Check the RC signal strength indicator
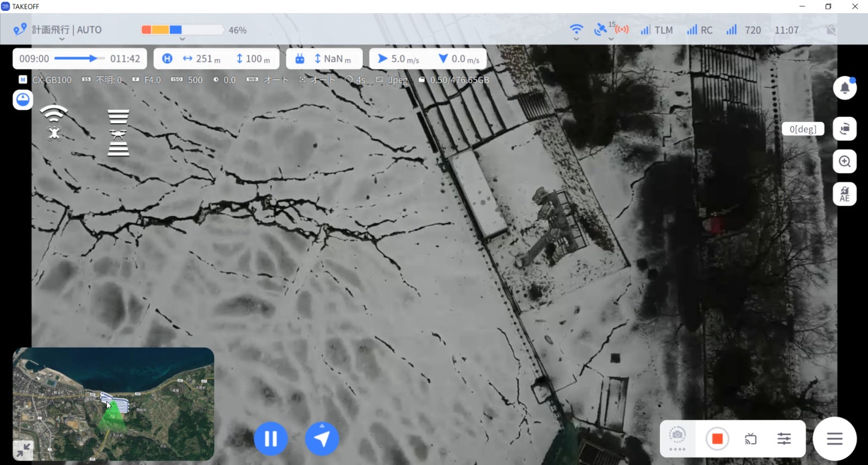 700,30
